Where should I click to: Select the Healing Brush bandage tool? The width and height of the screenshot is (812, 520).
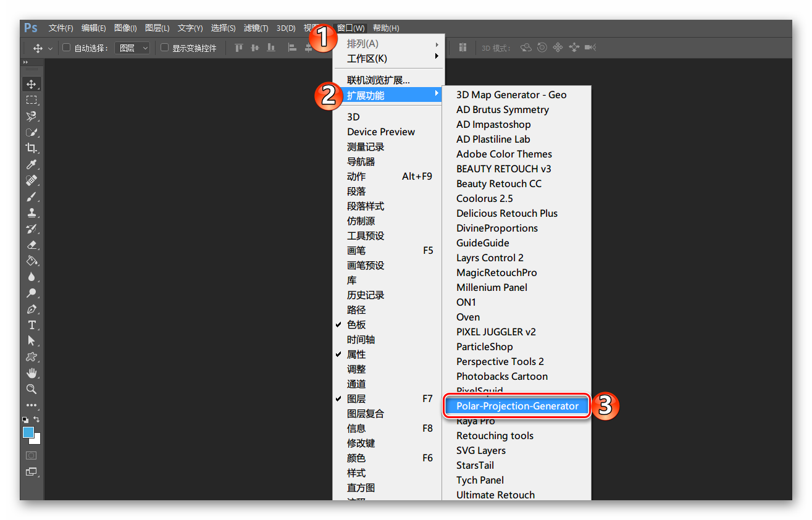(x=31, y=180)
